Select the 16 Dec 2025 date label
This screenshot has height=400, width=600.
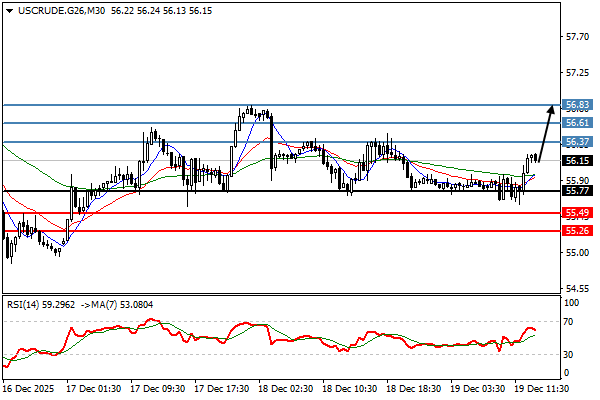31,386
